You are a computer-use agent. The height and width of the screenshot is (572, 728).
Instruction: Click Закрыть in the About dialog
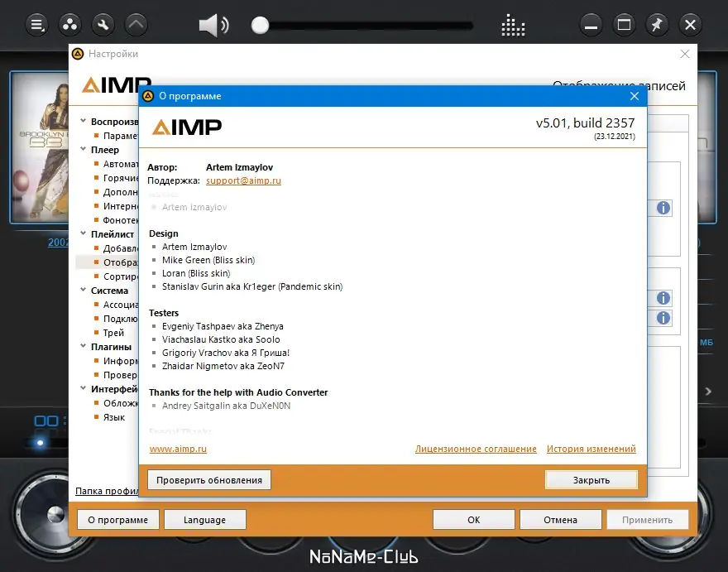tap(591, 480)
